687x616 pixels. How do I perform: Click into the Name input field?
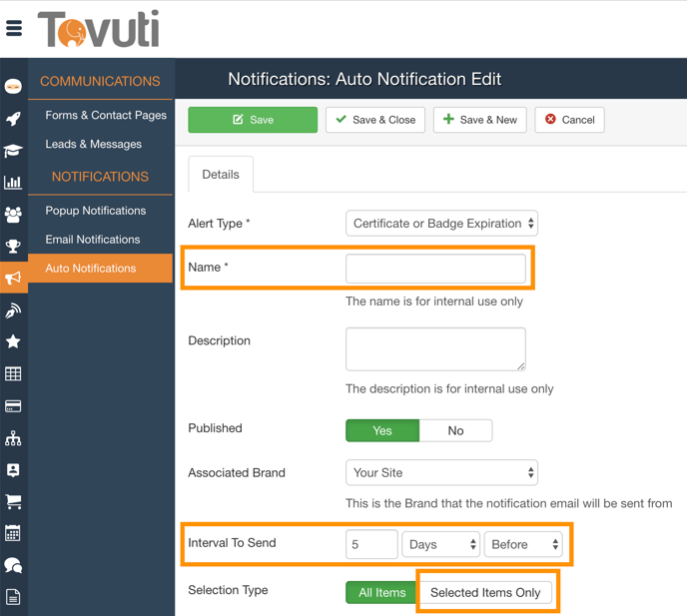(435, 268)
